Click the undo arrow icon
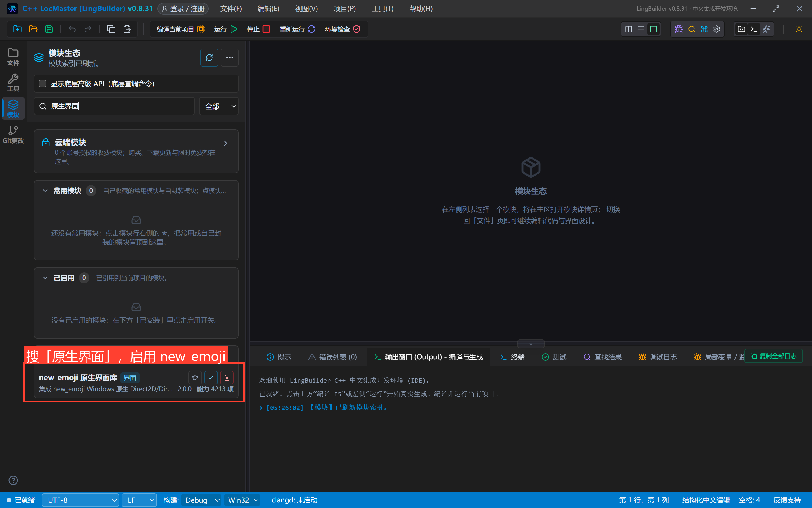Screen dimensions: 812x508 coord(72,29)
